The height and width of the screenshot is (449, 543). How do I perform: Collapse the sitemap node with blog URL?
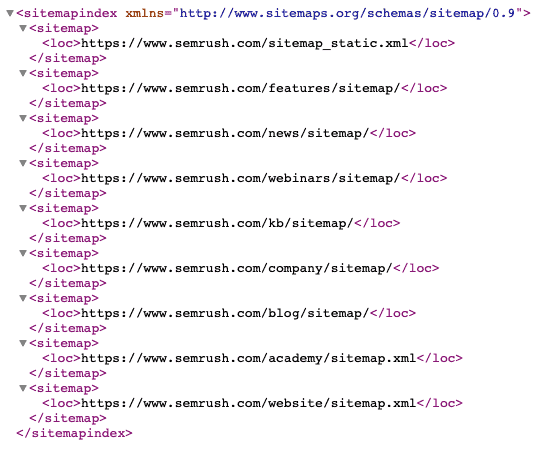pyautogui.click(x=23, y=298)
